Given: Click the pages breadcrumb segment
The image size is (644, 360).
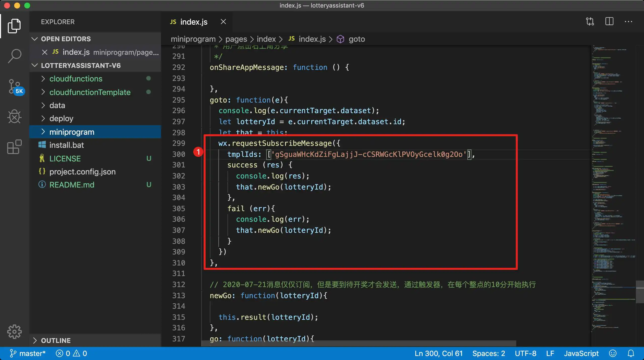Looking at the screenshot, I should 236,39.
